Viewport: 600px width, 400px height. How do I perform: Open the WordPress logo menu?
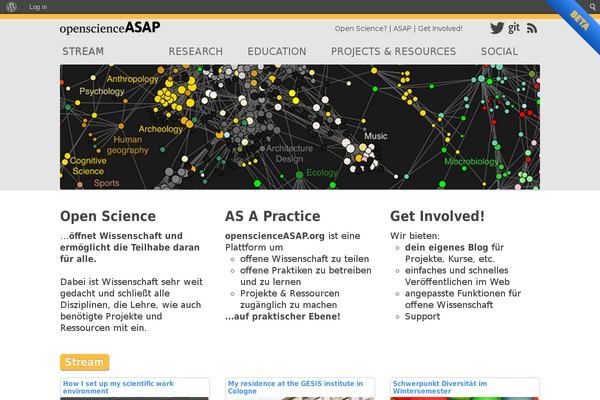(x=11, y=7)
